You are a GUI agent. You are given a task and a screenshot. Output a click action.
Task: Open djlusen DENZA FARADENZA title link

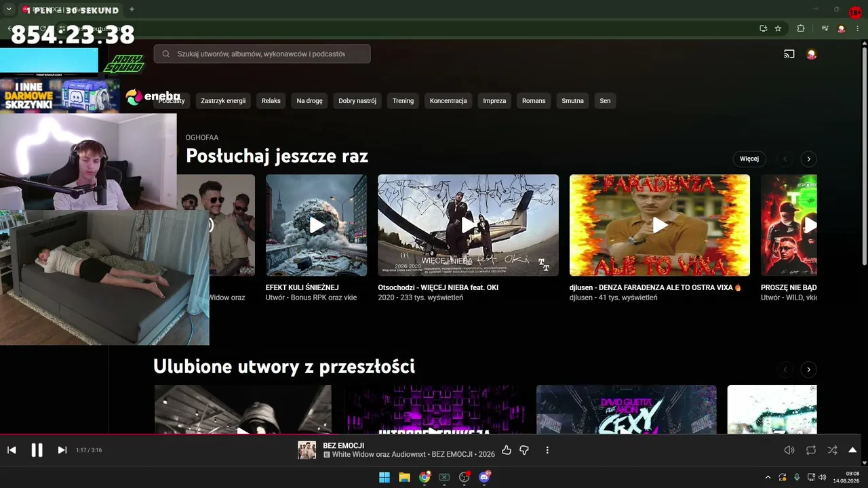point(656,287)
